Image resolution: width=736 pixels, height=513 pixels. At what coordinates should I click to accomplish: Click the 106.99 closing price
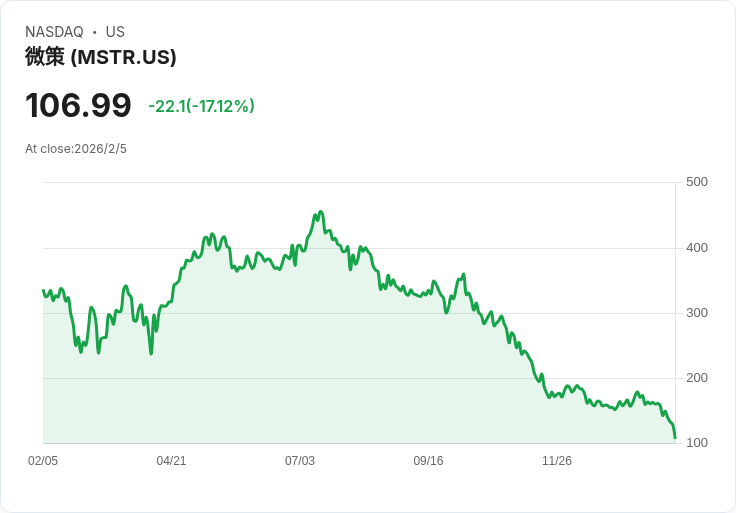click(x=78, y=105)
